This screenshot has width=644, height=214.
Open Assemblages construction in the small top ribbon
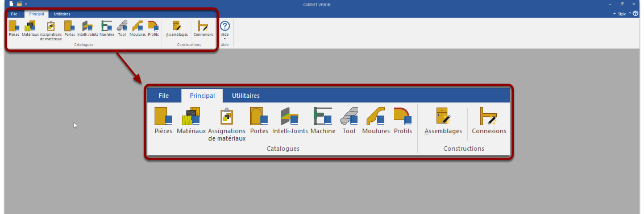(177, 29)
